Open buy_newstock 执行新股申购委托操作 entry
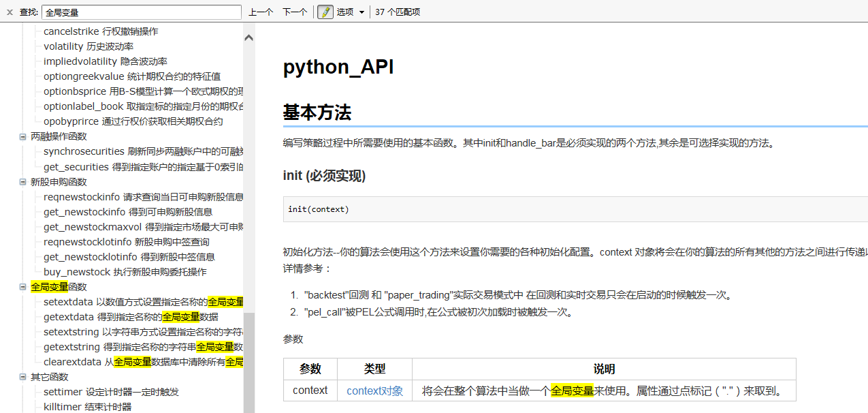The width and height of the screenshot is (868, 413). click(x=124, y=272)
